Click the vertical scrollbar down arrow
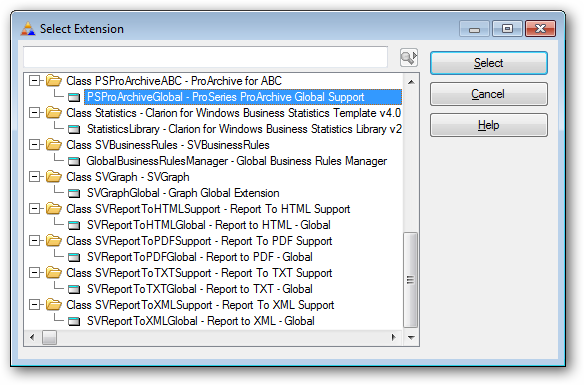 coord(411,337)
